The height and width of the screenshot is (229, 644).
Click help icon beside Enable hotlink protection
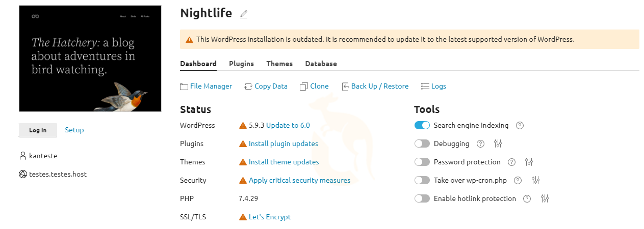(527, 198)
